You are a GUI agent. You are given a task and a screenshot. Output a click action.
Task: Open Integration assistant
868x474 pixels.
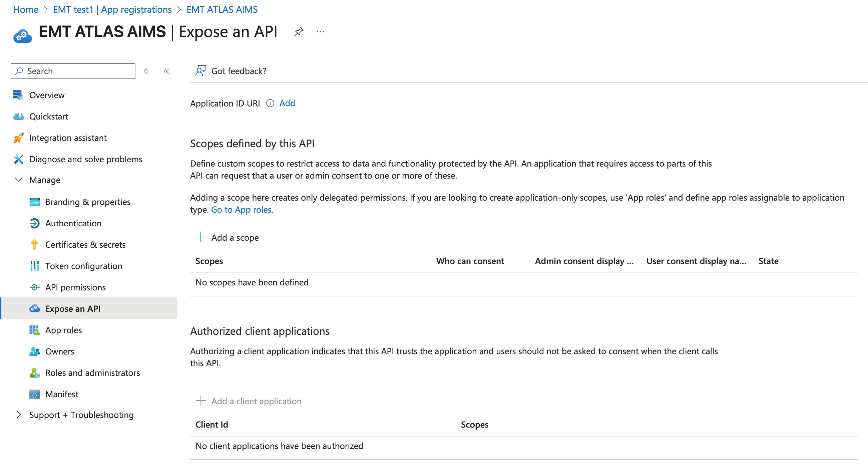pyautogui.click(x=68, y=138)
